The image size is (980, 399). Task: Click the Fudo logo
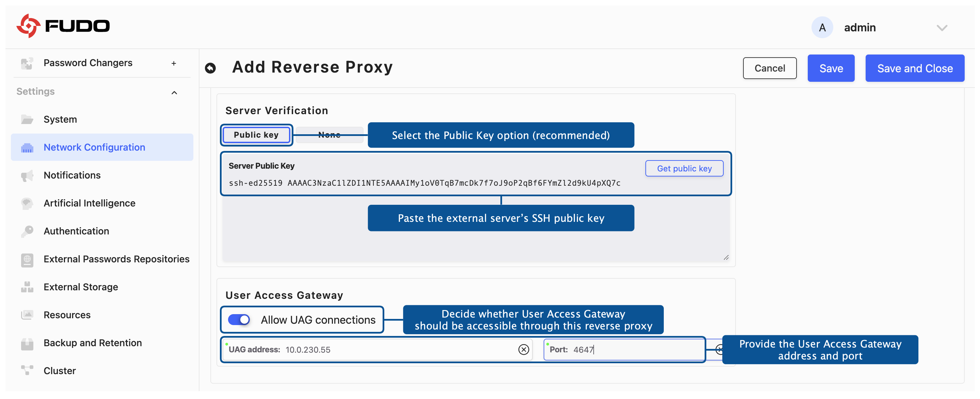click(x=63, y=26)
